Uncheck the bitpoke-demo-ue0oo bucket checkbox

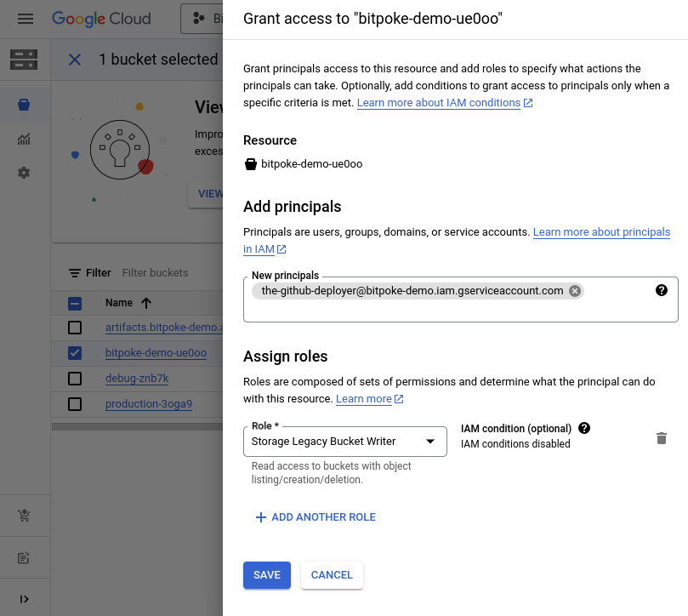pos(75,353)
